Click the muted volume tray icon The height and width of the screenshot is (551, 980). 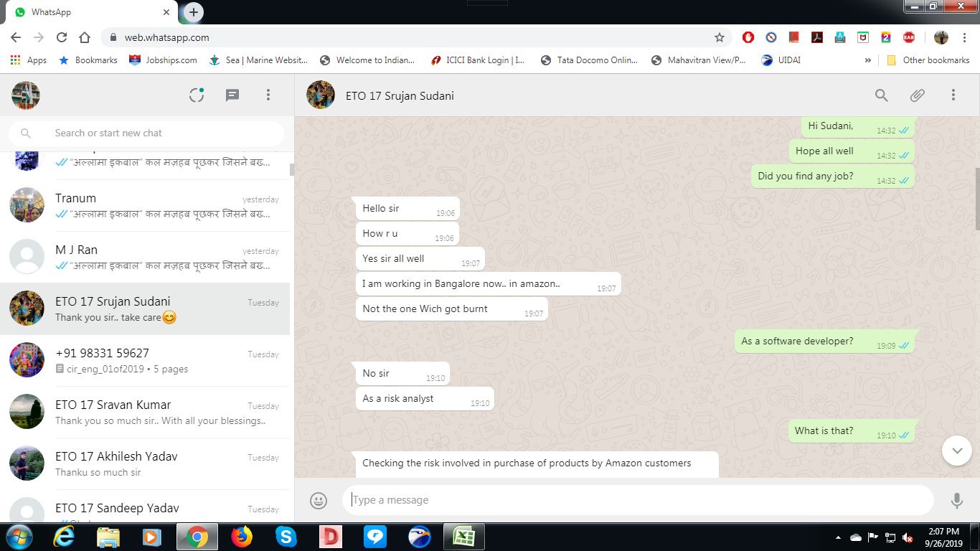tap(908, 537)
